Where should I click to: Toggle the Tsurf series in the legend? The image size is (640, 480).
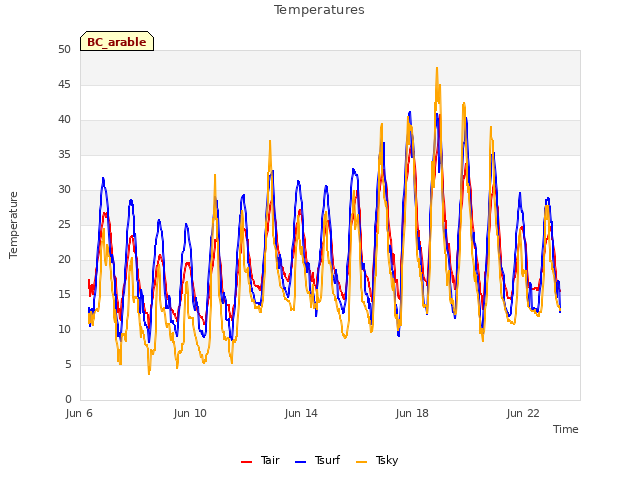[318, 460]
